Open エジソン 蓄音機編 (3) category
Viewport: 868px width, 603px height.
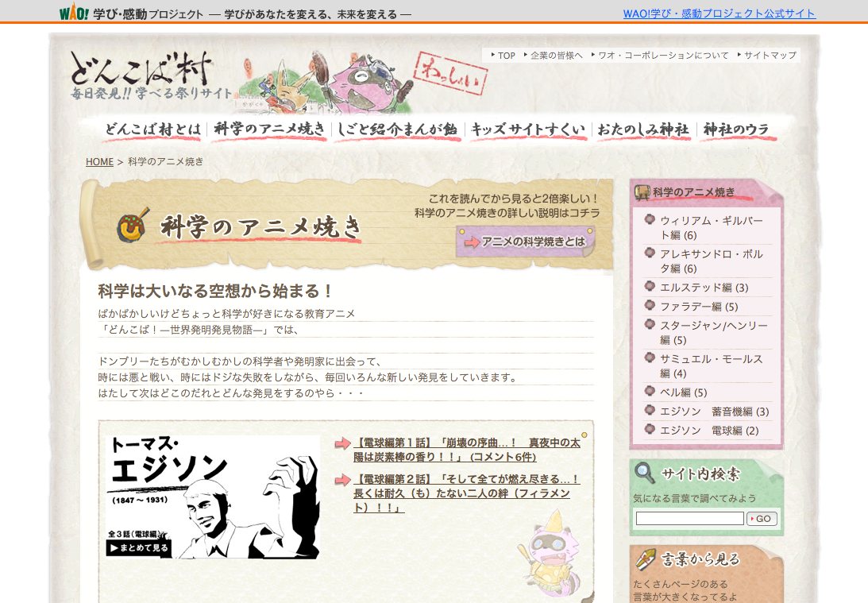point(714,412)
